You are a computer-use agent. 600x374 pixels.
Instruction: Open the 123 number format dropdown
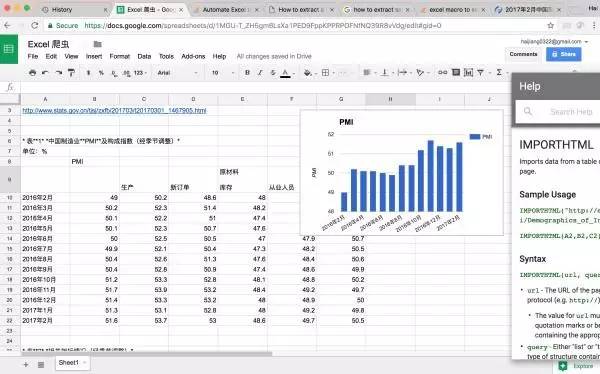coord(140,73)
